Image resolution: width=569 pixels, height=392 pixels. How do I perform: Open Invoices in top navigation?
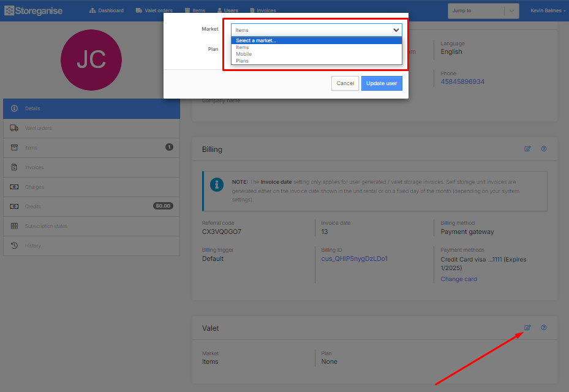[x=263, y=10]
